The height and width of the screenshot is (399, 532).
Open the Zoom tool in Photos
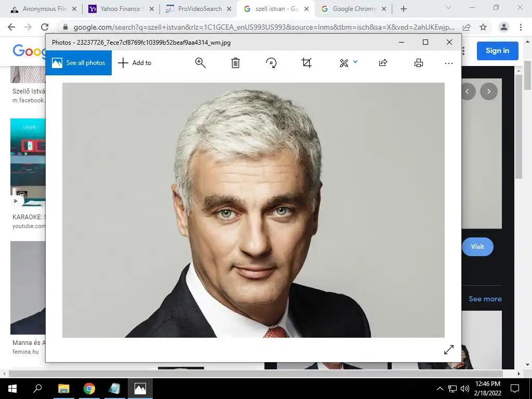click(x=200, y=63)
